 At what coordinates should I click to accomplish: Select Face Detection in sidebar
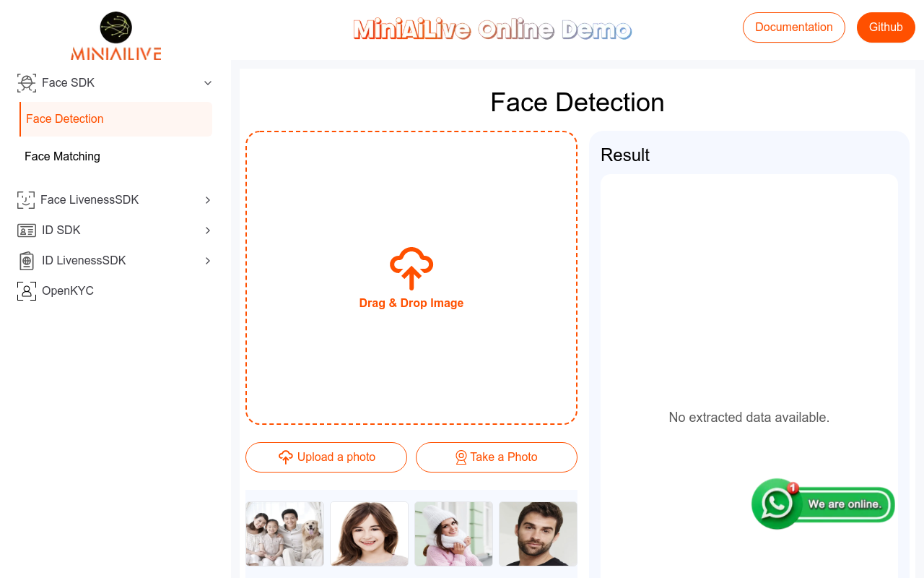click(x=116, y=119)
